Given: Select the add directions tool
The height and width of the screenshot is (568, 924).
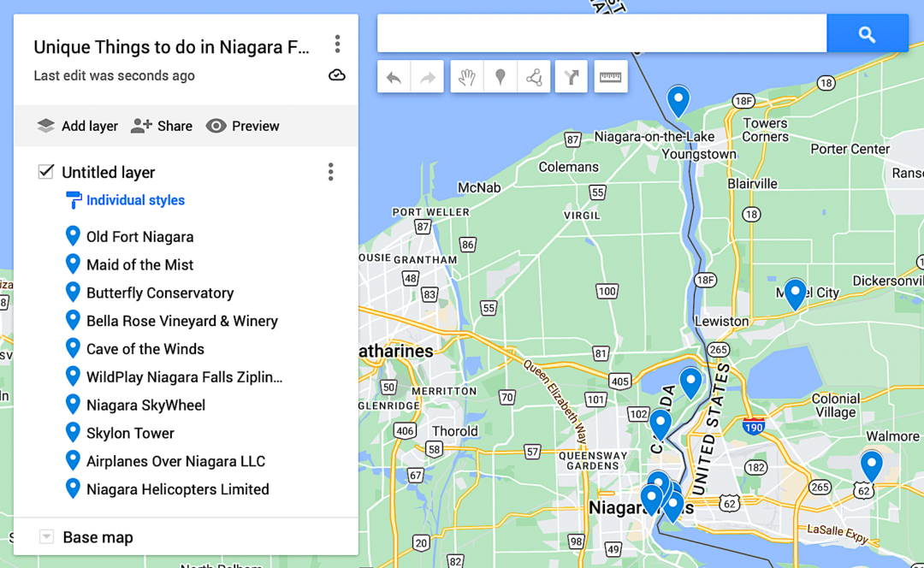Looking at the screenshot, I should tap(571, 77).
